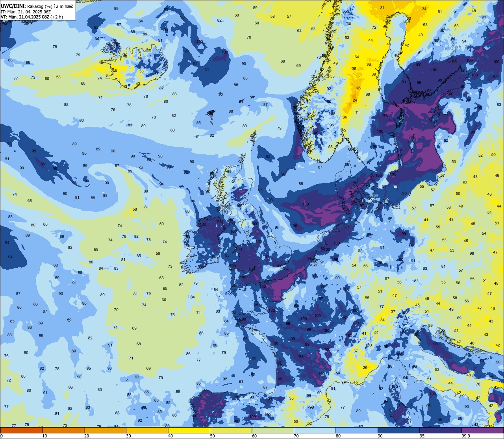This screenshot has width=504, height=439.
Task: Click the 90–95 dark blue legend swatch
Action: [398, 430]
